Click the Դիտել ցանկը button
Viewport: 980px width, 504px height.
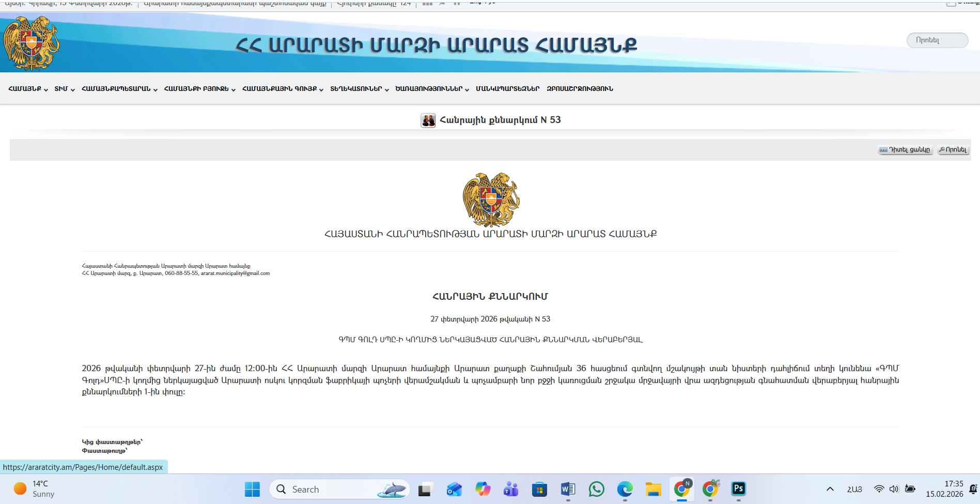coord(905,150)
